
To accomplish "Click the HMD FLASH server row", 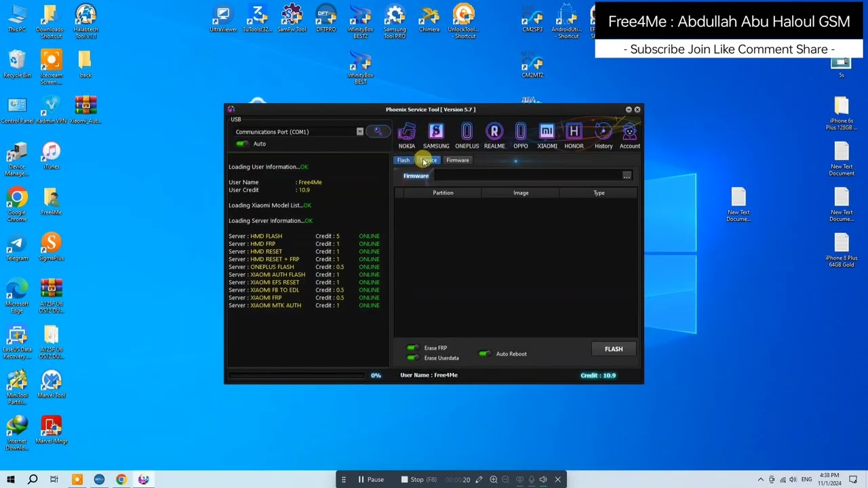I will (304, 237).
